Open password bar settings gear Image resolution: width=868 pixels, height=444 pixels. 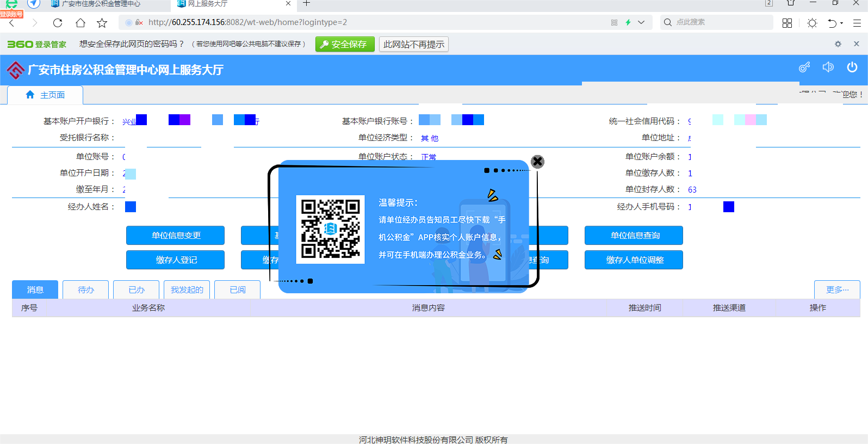[x=838, y=44]
